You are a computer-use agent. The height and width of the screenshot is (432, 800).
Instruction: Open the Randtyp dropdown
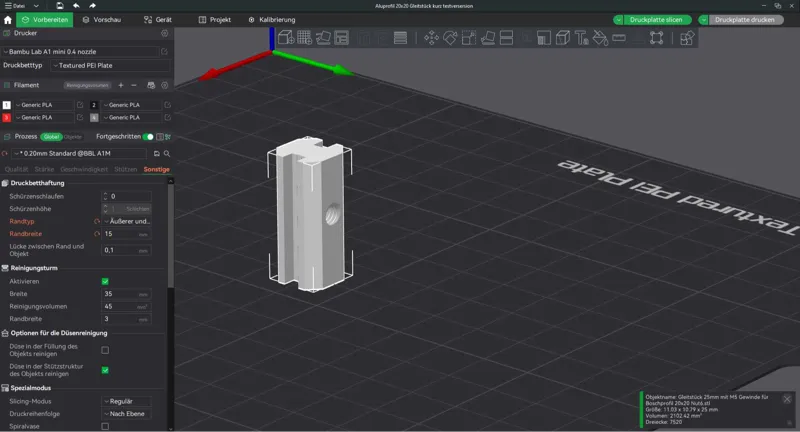pyautogui.click(x=127, y=221)
